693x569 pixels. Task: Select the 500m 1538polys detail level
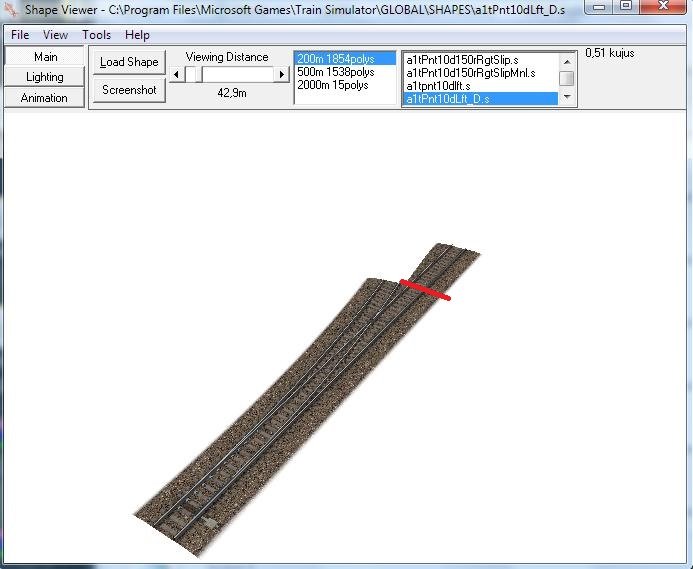335,73
